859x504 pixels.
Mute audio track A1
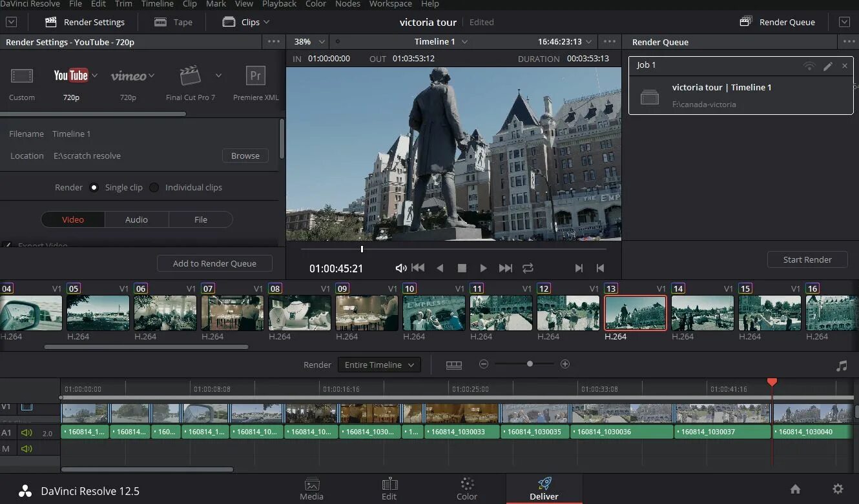pyautogui.click(x=26, y=433)
